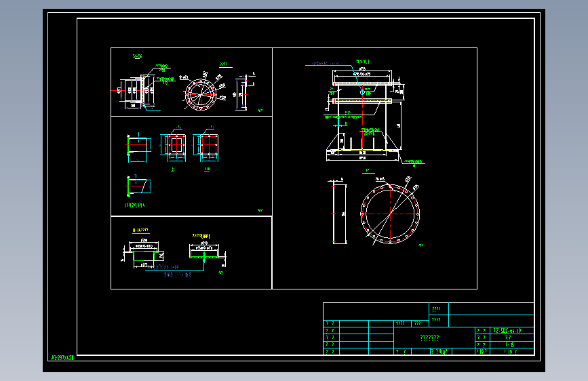Screen dimensions: 588x381
Task: Select the main support frame elevation view
Action: pos(363,115)
